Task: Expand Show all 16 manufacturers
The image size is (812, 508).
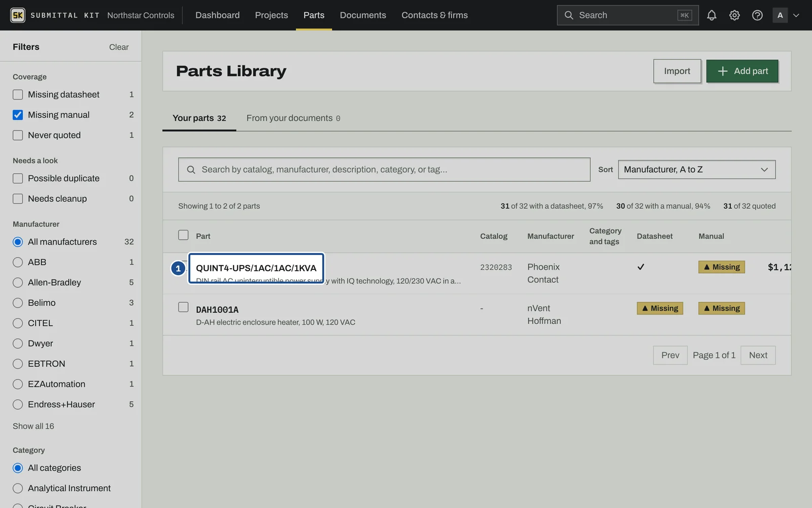Action: (33, 426)
